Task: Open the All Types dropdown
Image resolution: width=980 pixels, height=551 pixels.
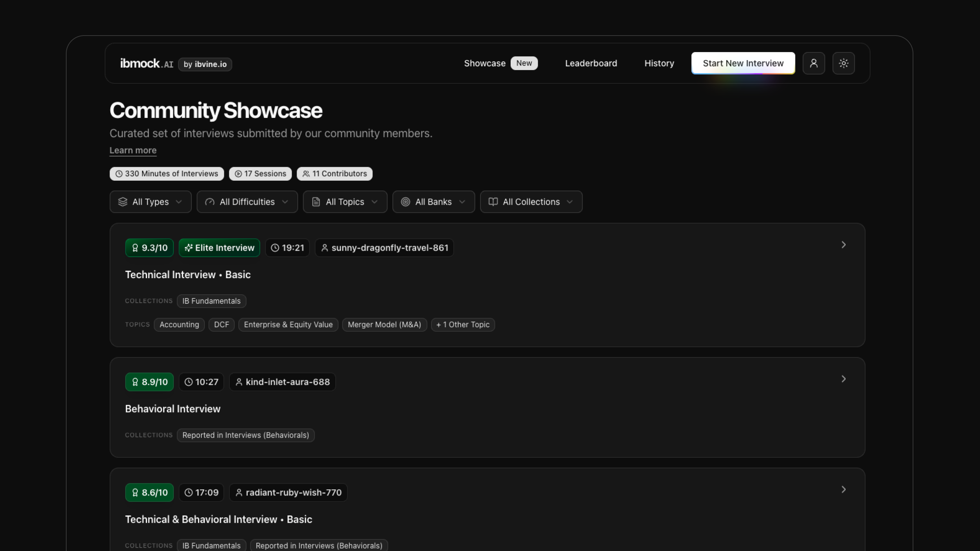Action: click(x=150, y=202)
